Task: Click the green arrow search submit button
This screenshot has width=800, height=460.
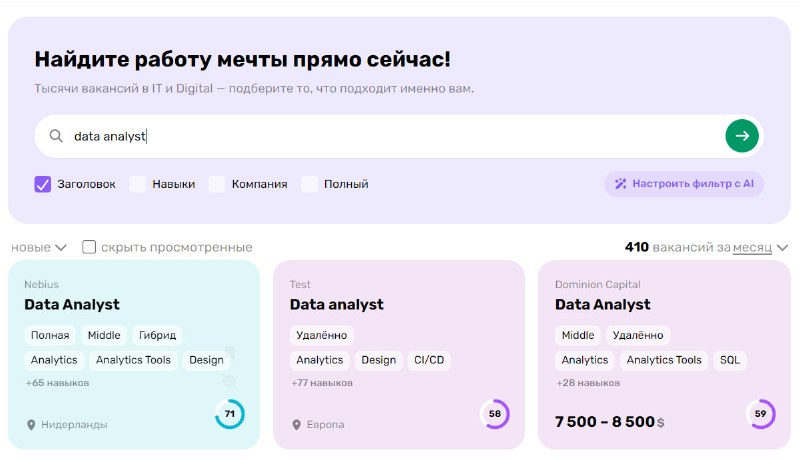Action: pos(742,136)
